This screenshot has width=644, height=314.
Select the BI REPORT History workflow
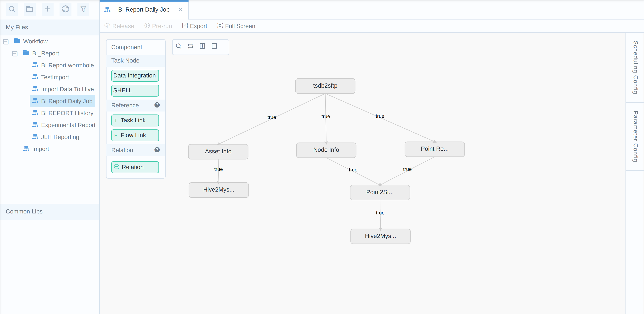point(67,113)
